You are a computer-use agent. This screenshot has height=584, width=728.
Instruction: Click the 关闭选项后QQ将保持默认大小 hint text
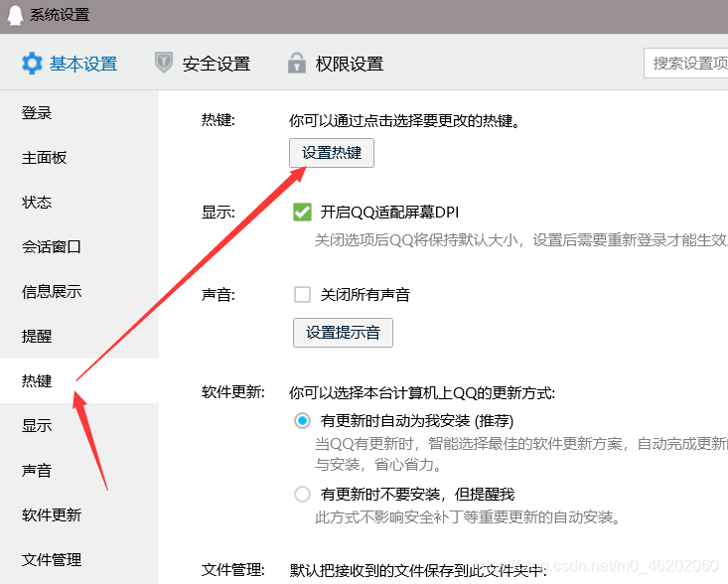(x=521, y=240)
